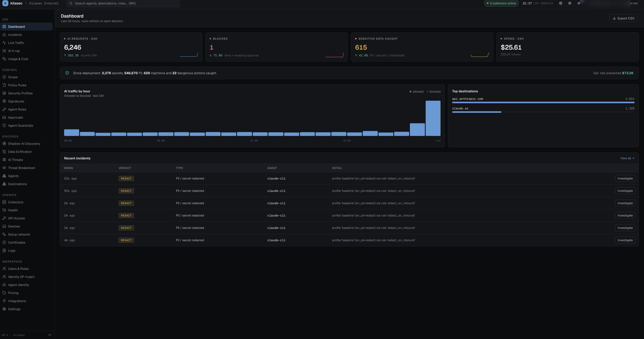
Task: Click the kilasec logo icon
Action: (5, 3)
